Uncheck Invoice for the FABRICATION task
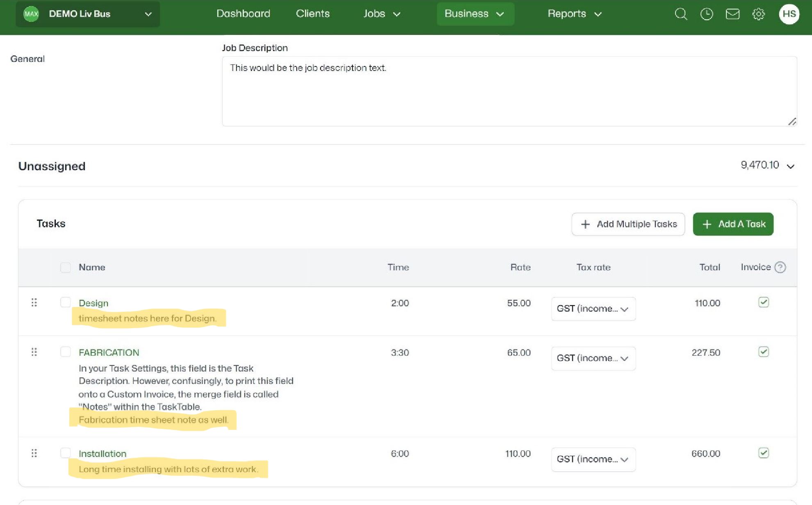The width and height of the screenshot is (812, 505). click(763, 352)
